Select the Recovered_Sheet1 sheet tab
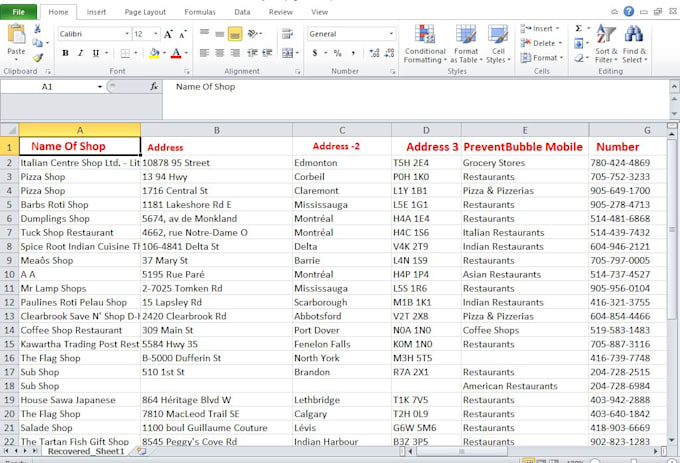The image size is (680, 463). click(x=86, y=451)
